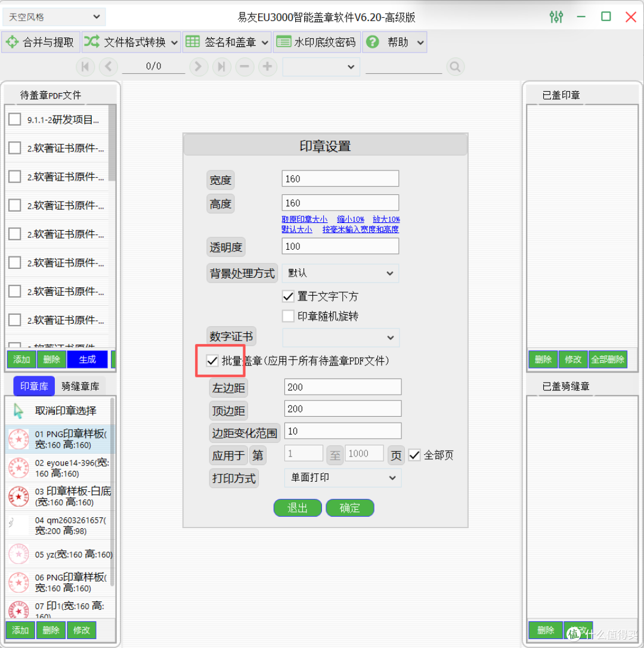The height and width of the screenshot is (648, 644).
Task: Click the help question mark icon
Action: pos(373,42)
